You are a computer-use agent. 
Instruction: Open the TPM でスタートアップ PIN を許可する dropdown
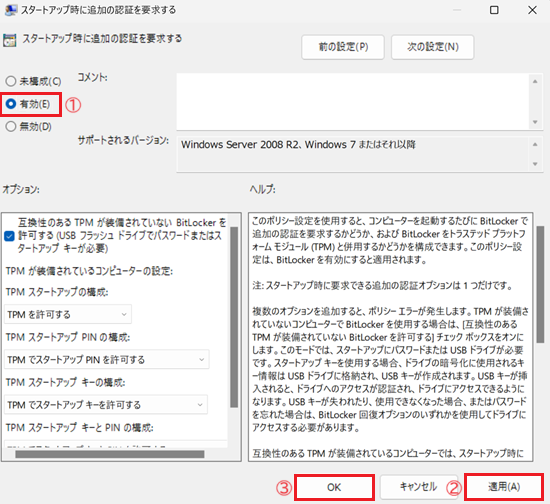[x=107, y=359]
